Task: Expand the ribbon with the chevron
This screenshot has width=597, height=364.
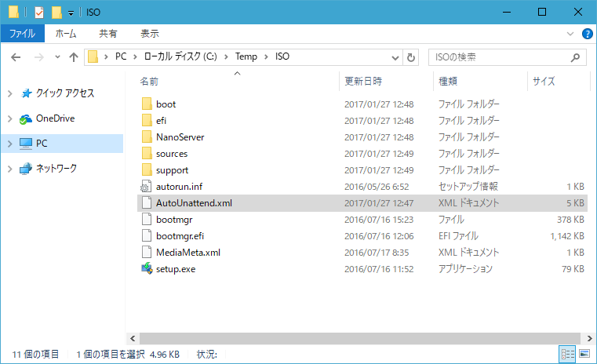Action: click(570, 34)
